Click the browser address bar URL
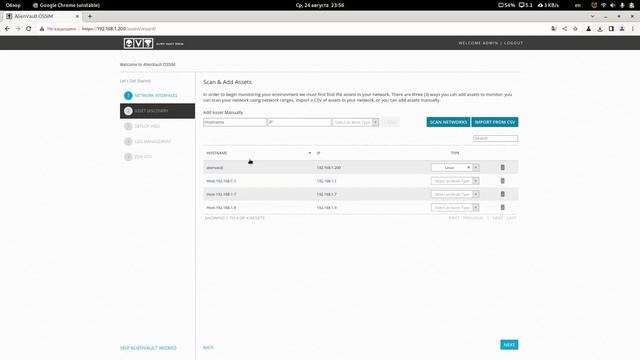The width and height of the screenshot is (640, 360). pyautogui.click(x=119, y=29)
